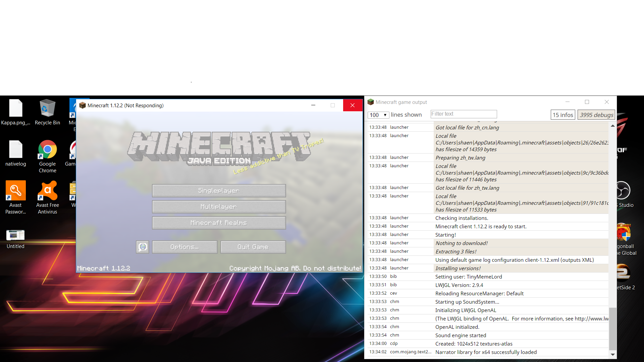Click the log scrollbar down arrow
This screenshot has height=362, width=644.
pos(612,354)
